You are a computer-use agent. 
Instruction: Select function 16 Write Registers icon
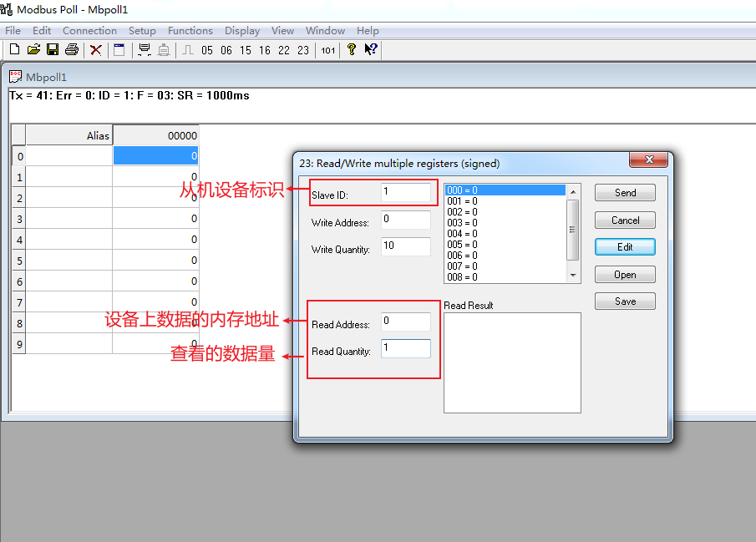(263, 49)
